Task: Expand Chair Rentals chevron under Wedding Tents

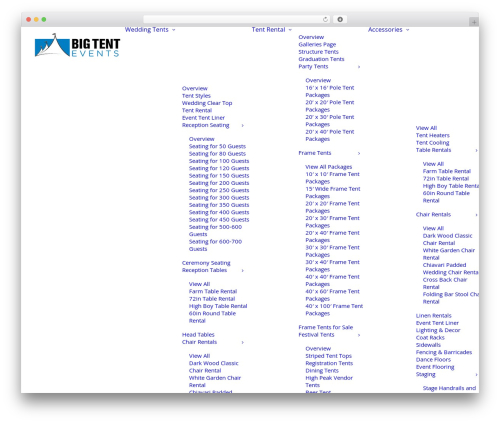Action: (243, 342)
